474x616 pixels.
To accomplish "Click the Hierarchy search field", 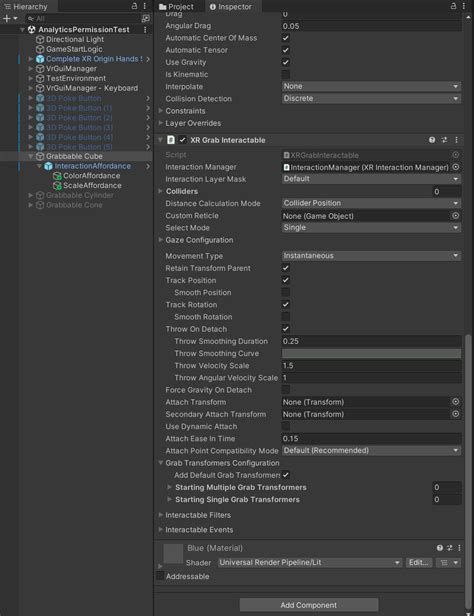I will click(x=83, y=18).
